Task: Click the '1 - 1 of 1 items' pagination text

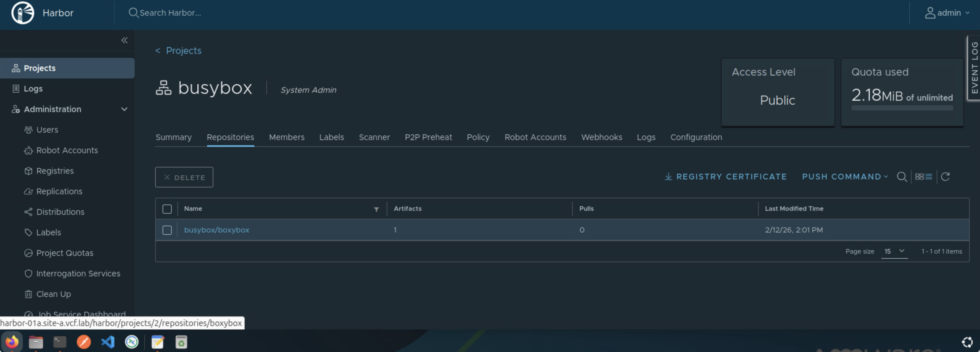Action: (x=941, y=252)
